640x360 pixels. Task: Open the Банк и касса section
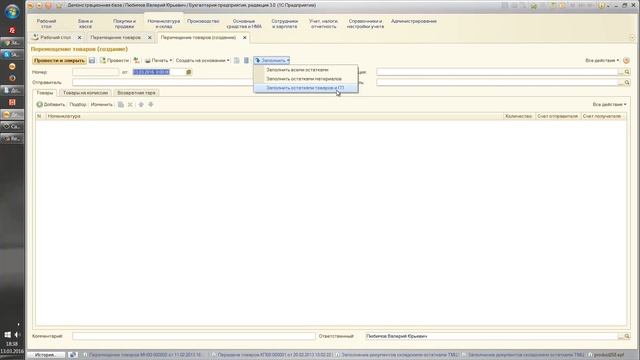(85, 24)
